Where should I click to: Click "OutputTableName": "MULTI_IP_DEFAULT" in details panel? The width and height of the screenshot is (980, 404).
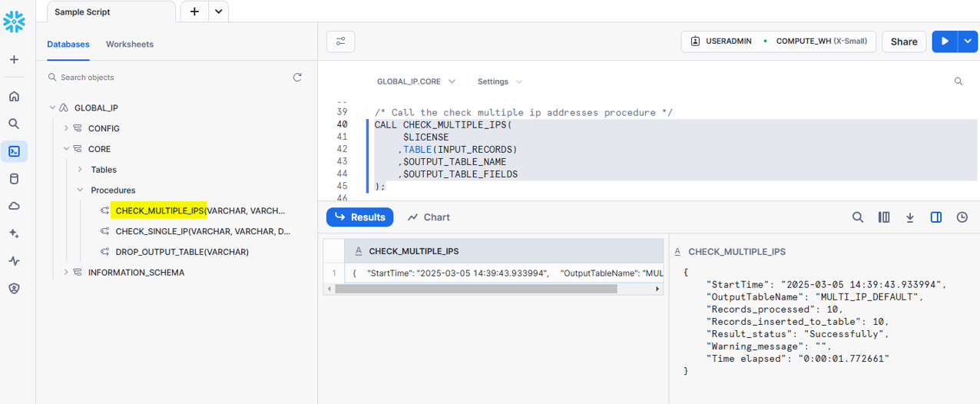click(815, 296)
